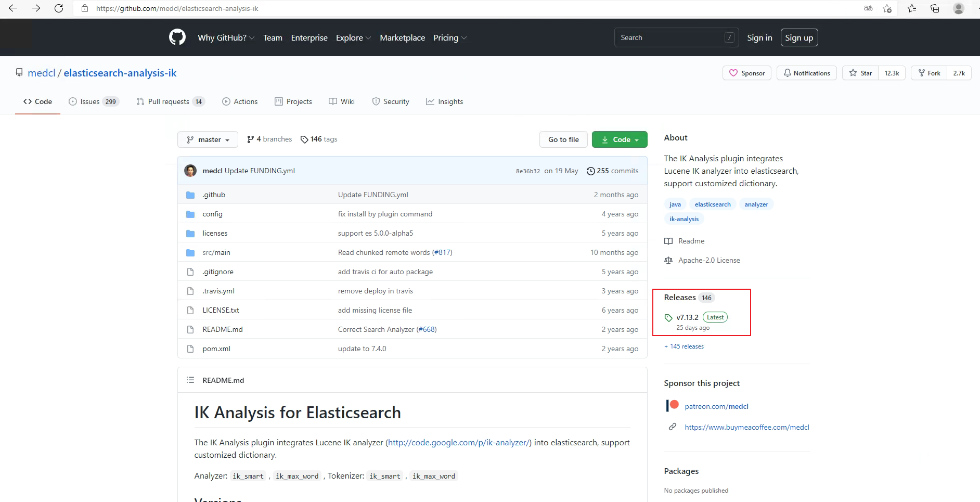Open the Code tab
Screen dimensions: 980x502
point(37,101)
